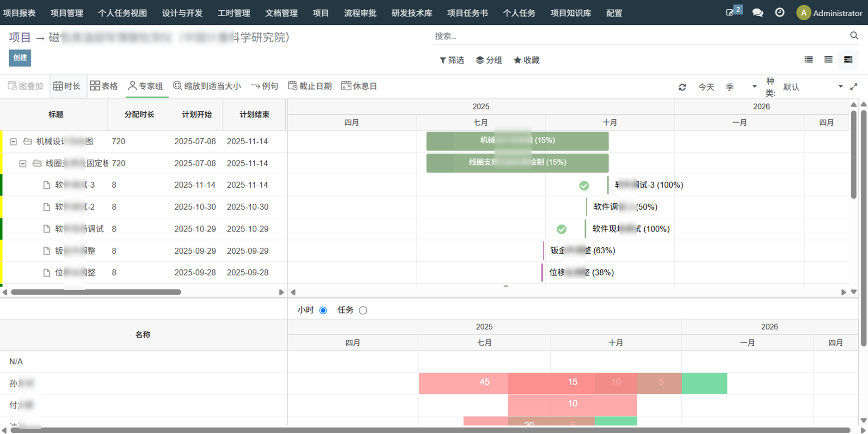Image resolution: width=868 pixels, height=434 pixels.
Task: Open the notifications icon with badge 2
Action: 733,12
